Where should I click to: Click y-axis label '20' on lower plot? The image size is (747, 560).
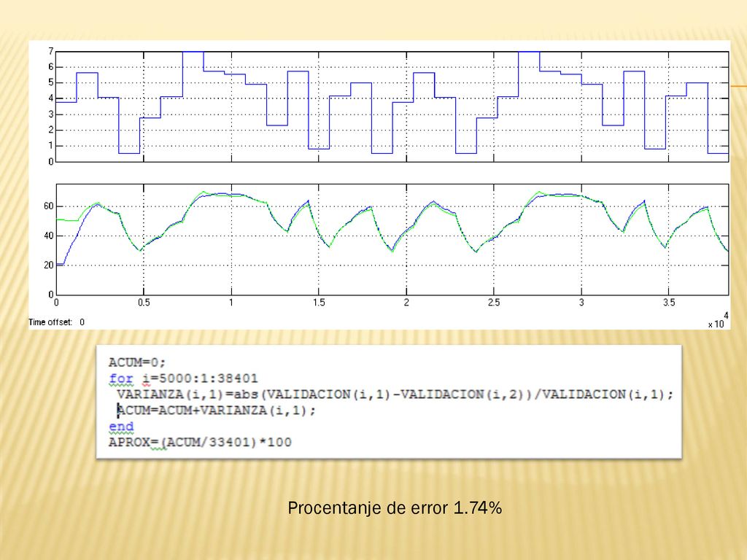point(49,265)
